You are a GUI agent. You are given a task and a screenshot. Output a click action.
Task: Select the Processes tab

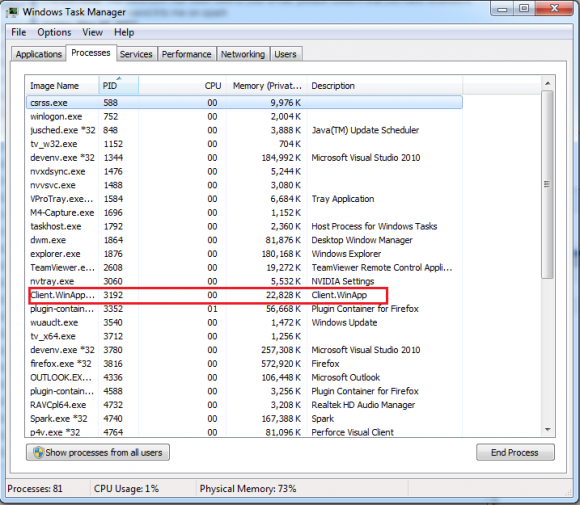point(91,53)
